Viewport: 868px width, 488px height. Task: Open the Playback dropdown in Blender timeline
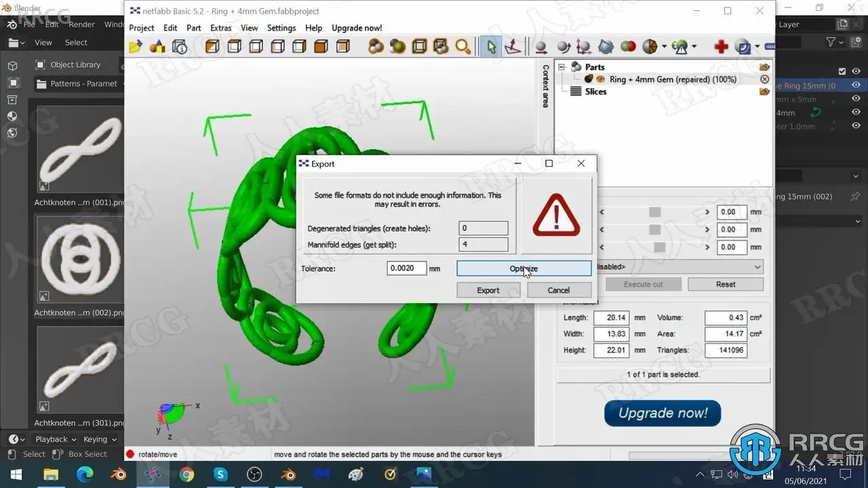coord(56,439)
